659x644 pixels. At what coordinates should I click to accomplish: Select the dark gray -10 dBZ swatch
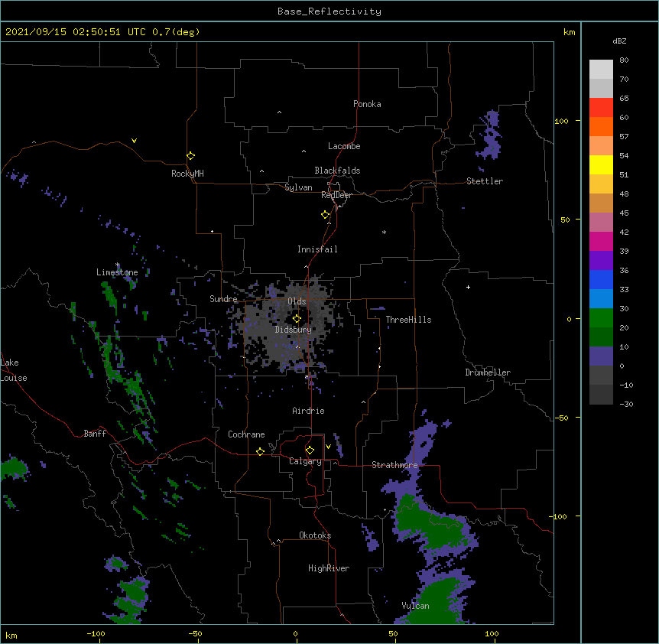(x=601, y=395)
